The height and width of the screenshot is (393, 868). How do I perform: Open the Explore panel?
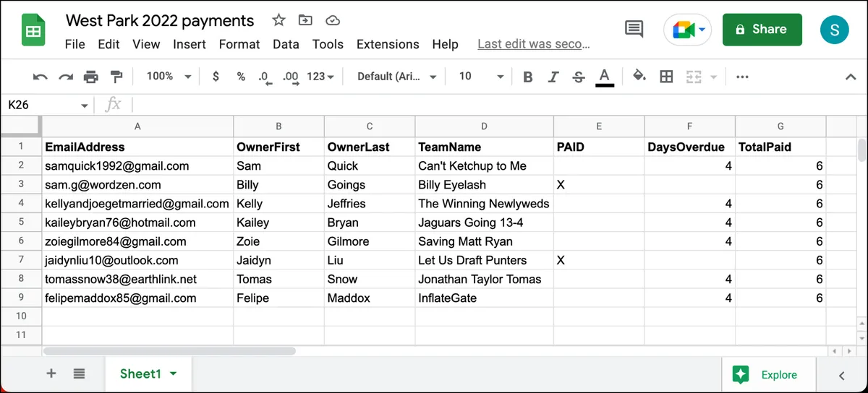[x=769, y=375]
